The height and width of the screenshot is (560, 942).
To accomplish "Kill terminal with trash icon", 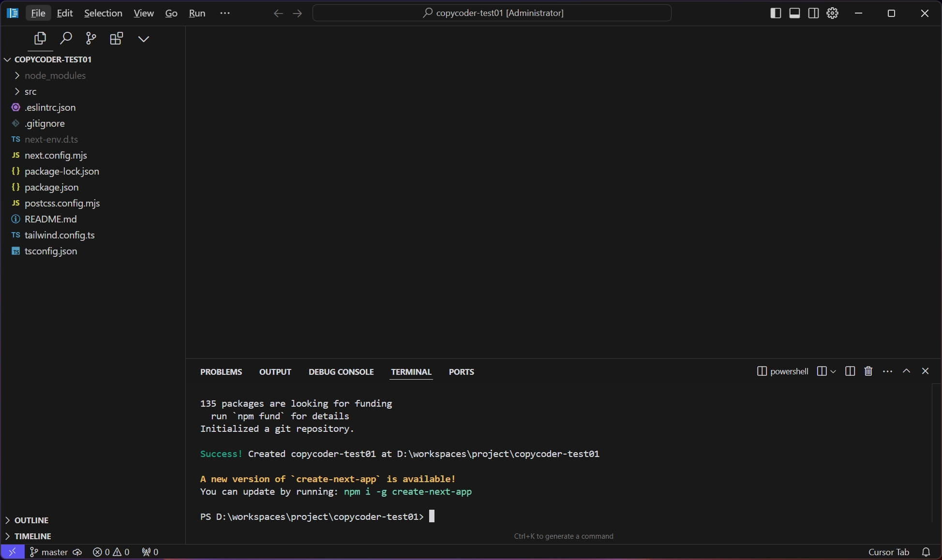I will [868, 371].
